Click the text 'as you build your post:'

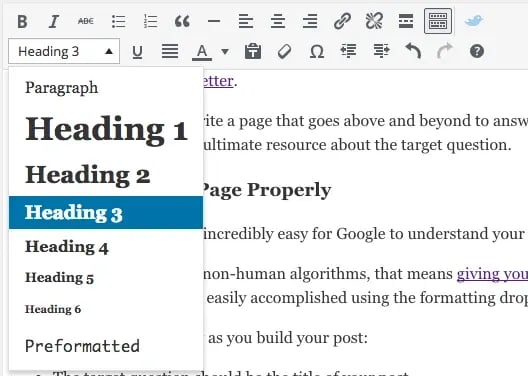point(288,338)
